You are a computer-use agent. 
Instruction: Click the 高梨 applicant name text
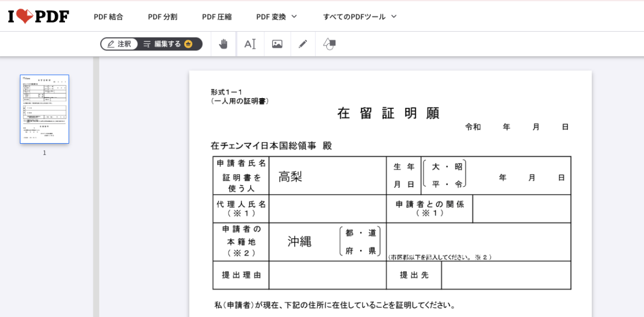click(290, 176)
